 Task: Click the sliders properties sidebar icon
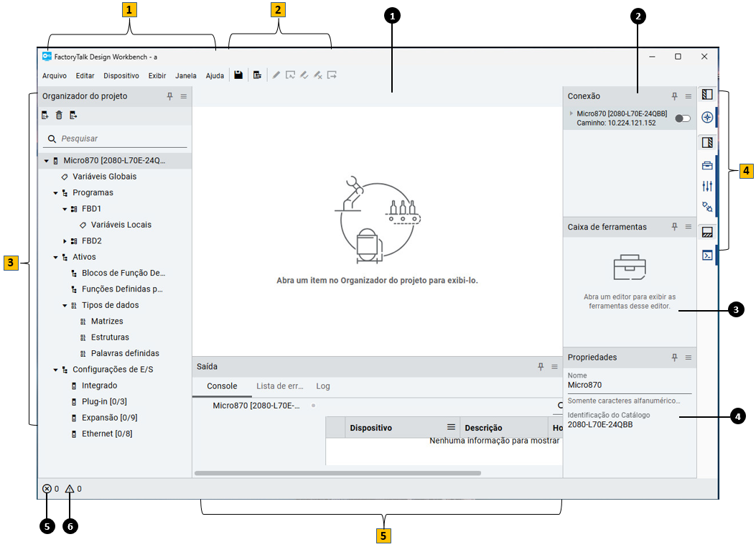click(707, 186)
